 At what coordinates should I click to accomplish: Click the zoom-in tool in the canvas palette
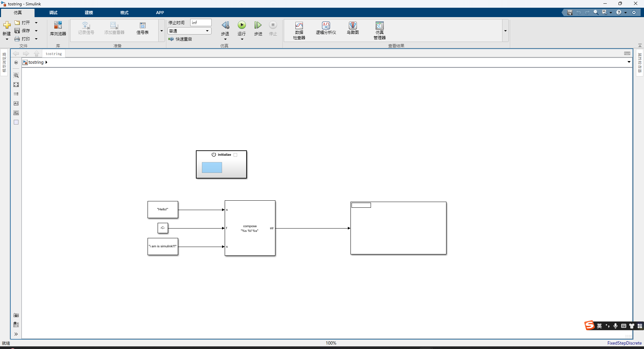[x=16, y=75]
